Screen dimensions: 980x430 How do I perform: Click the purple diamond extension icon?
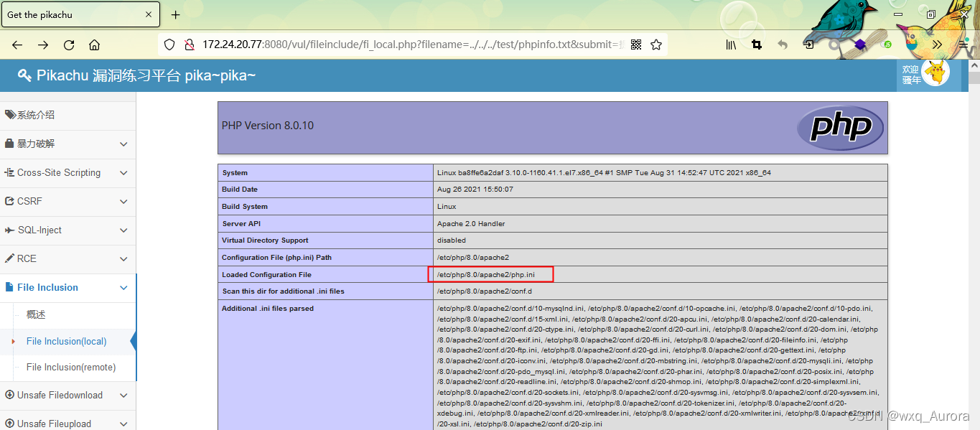(x=860, y=45)
